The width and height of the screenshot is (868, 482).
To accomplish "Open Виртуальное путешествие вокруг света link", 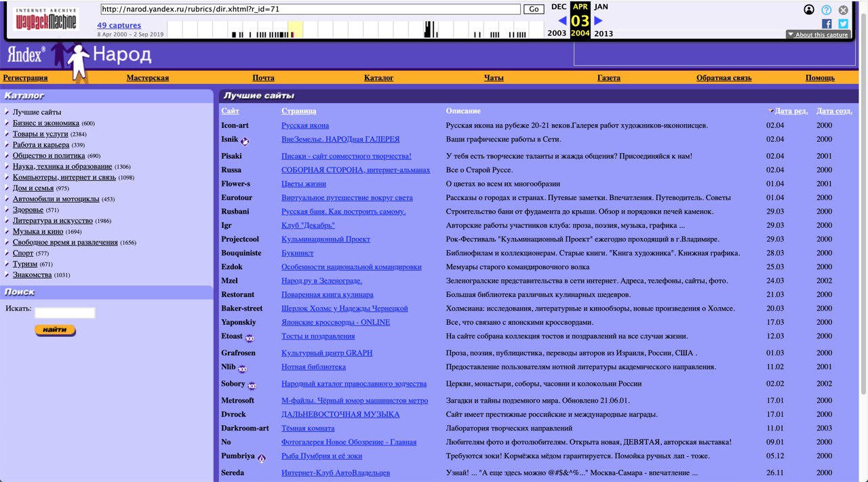I will pyautogui.click(x=347, y=198).
